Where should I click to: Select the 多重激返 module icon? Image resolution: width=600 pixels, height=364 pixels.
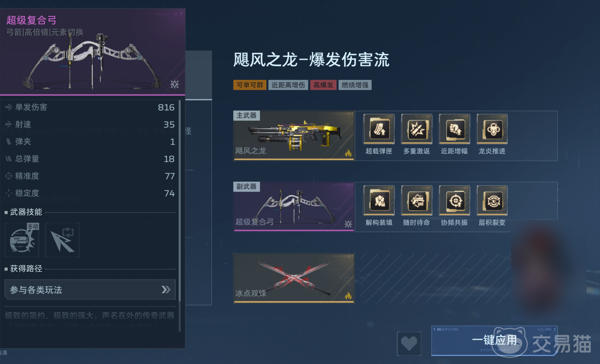click(416, 129)
